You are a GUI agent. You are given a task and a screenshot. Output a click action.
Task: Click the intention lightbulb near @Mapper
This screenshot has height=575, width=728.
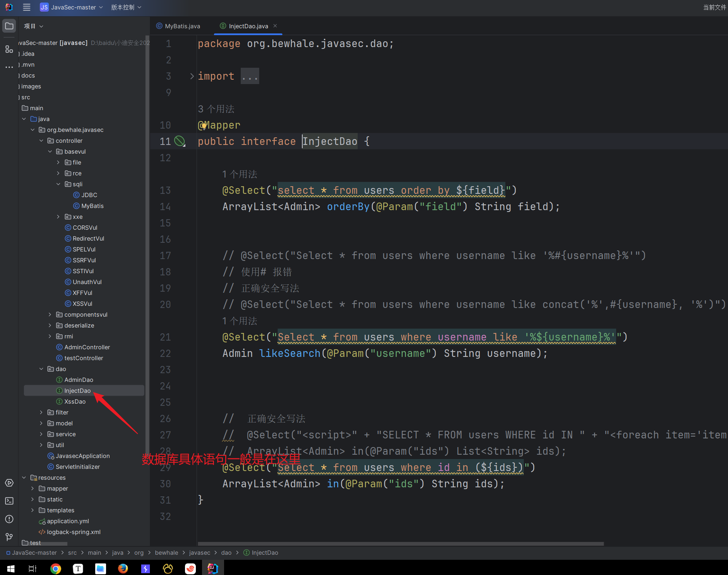coord(203,126)
